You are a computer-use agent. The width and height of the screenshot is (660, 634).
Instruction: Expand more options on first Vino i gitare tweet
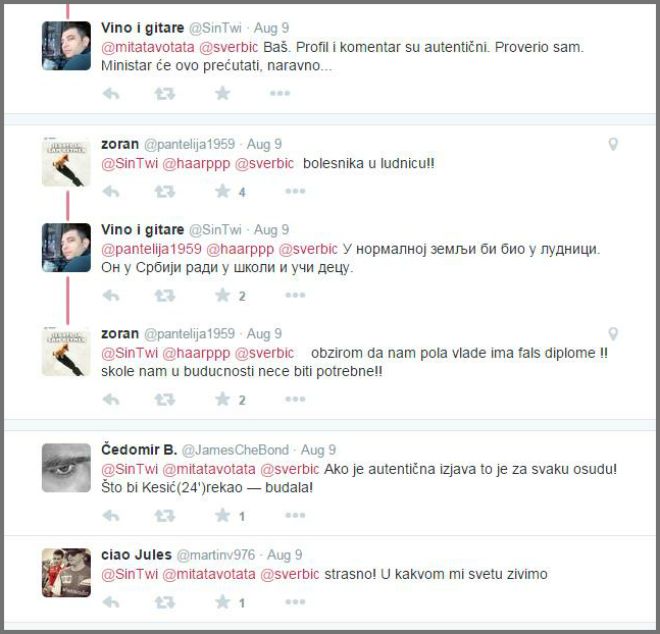click(280, 93)
